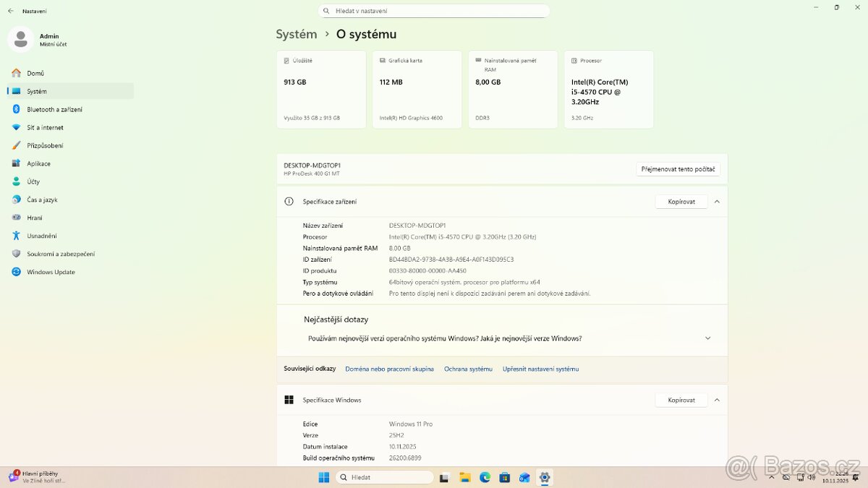The image size is (868, 488).
Task: Click the Hledat v nastavení search field
Action: click(433, 11)
